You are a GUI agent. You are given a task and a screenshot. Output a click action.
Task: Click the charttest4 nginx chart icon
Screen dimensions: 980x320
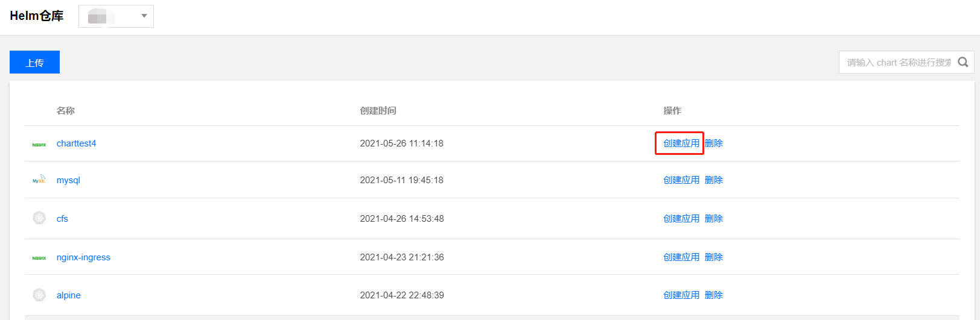(x=39, y=145)
